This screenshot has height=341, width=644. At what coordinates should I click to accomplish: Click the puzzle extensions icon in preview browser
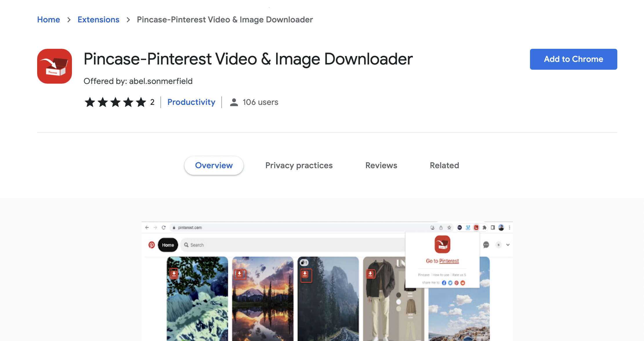point(484,227)
